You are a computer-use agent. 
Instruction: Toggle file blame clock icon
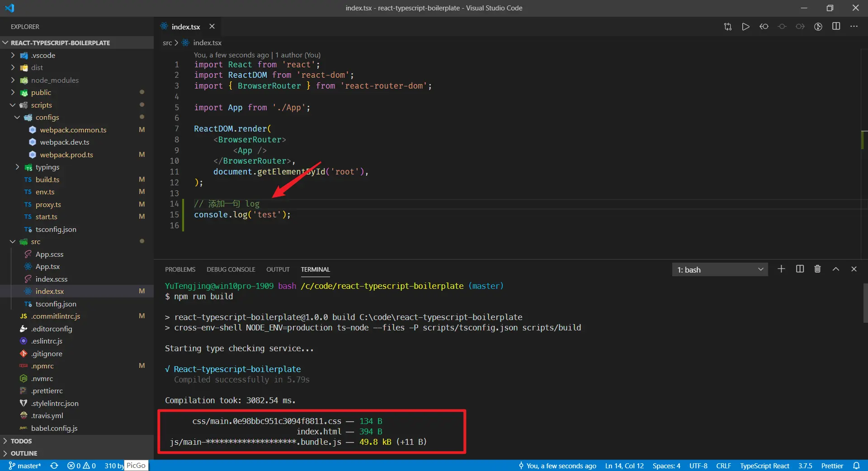(x=818, y=27)
